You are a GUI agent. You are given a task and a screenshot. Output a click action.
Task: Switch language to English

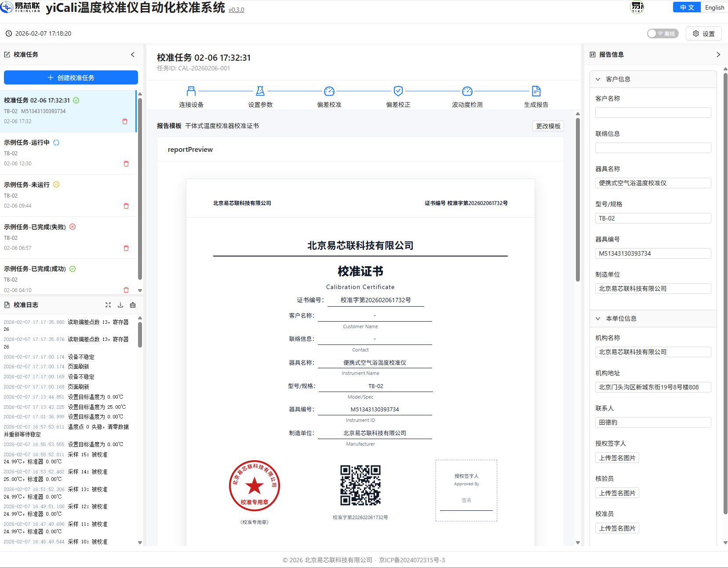pyautogui.click(x=714, y=7)
